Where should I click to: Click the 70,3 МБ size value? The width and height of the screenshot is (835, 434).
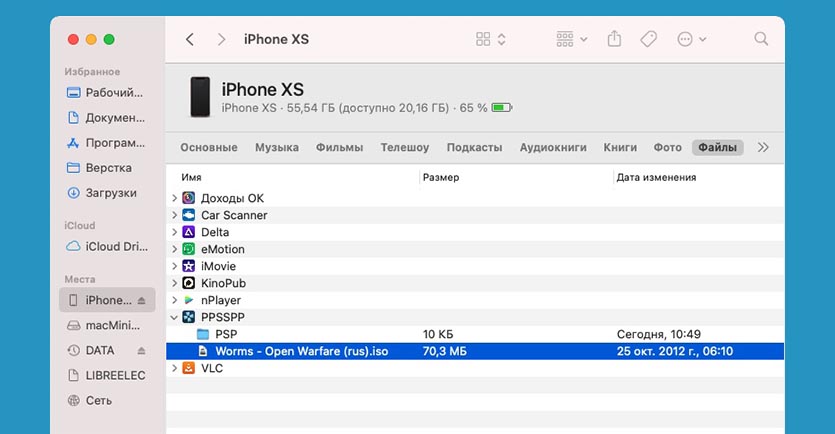pyautogui.click(x=445, y=351)
